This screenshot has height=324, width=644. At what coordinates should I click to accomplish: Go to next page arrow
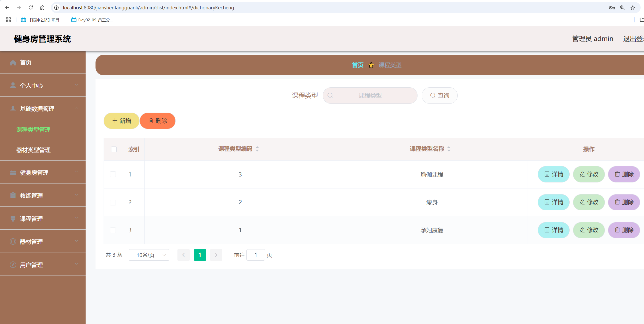coord(216,255)
